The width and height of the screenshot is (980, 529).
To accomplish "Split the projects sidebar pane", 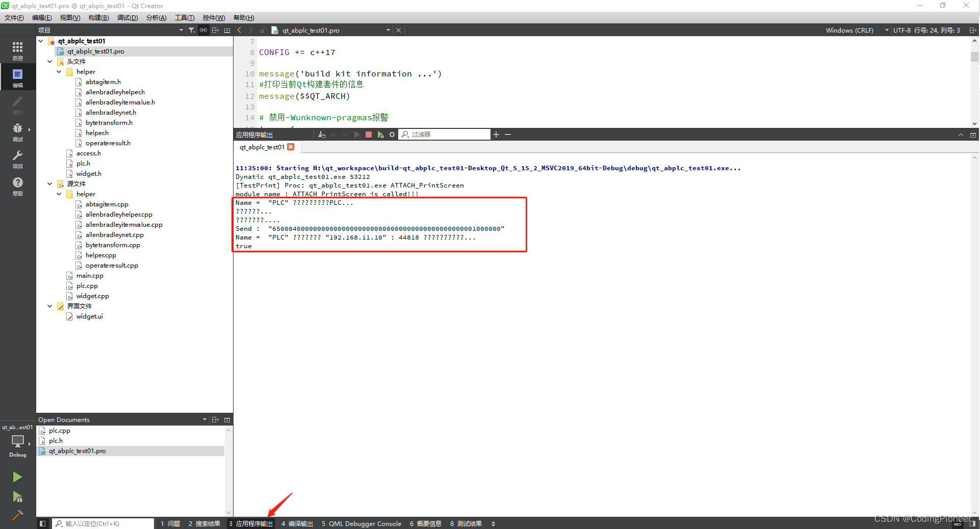I will [216, 30].
